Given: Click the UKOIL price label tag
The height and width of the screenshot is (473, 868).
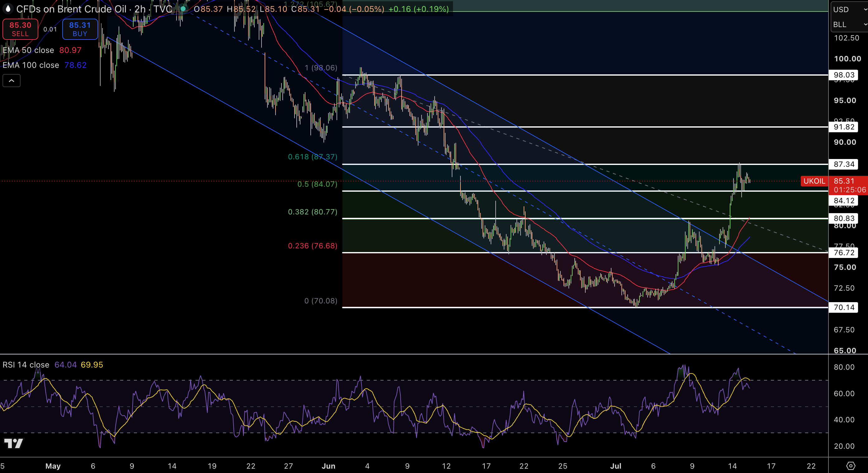Looking at the screenshot, I should [814, 181].
